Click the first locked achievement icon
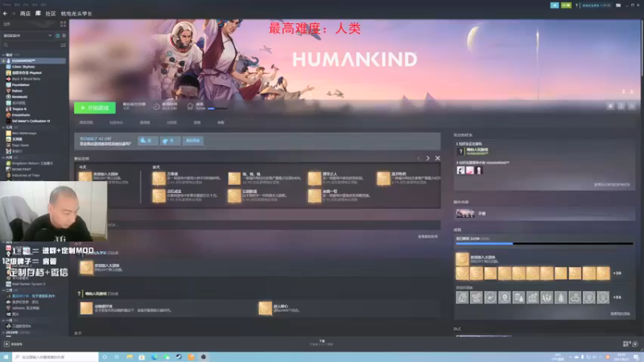644x362 pixels. click(462, 298)
